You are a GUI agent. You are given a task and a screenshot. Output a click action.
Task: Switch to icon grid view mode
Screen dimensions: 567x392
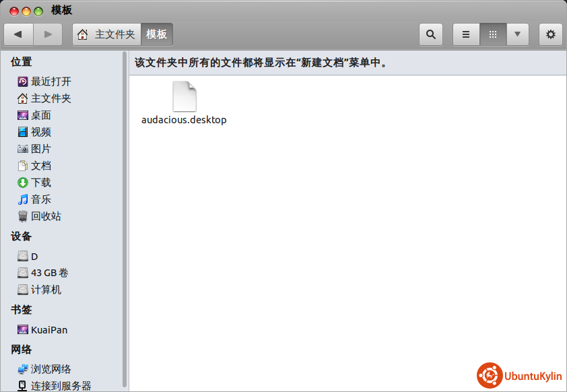pyautogui.click(x=493, y=34)
